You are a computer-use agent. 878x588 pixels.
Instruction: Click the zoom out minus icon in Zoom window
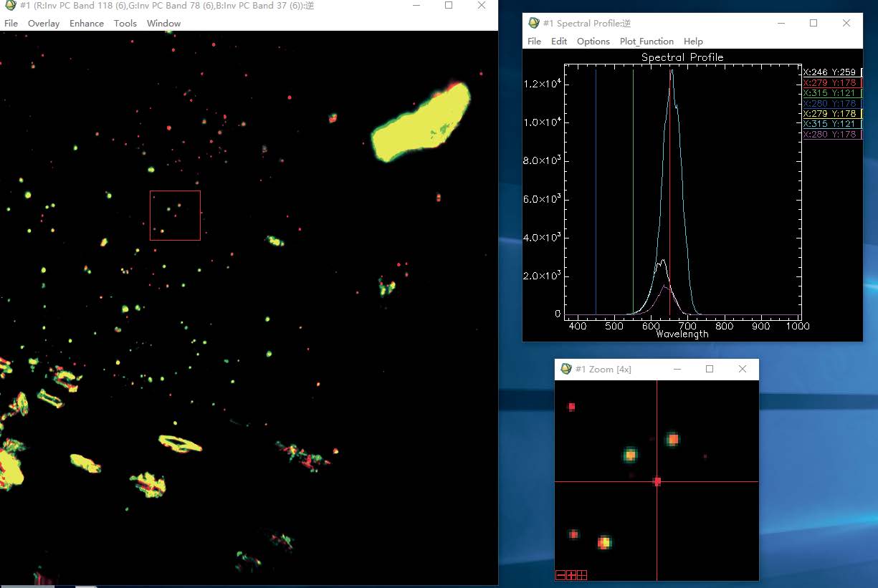(x=560, y=574)
